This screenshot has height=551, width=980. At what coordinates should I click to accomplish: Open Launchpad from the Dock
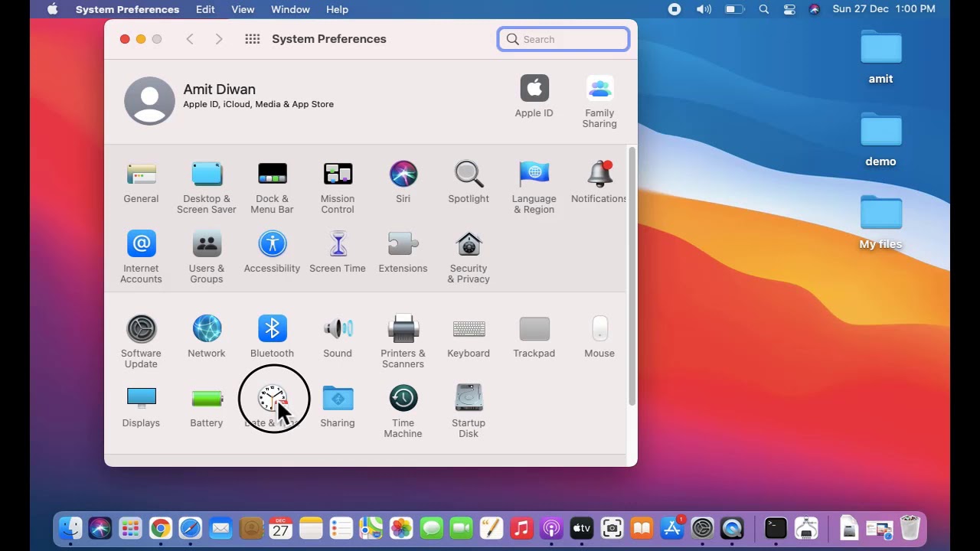tap(130, 528)
